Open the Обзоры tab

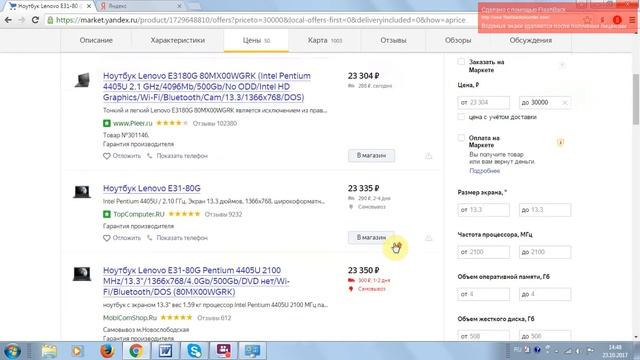(x=458, y=40)
